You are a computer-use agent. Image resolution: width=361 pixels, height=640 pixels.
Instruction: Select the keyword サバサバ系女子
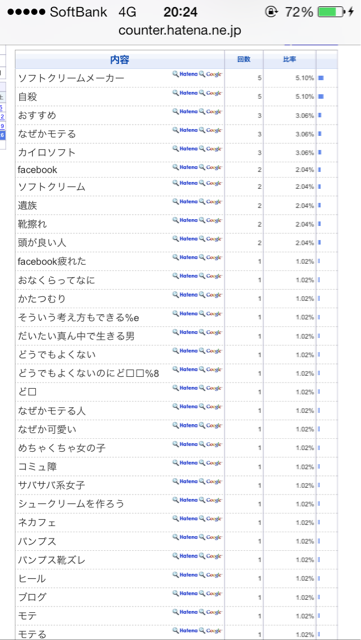(x=51, y=485)
